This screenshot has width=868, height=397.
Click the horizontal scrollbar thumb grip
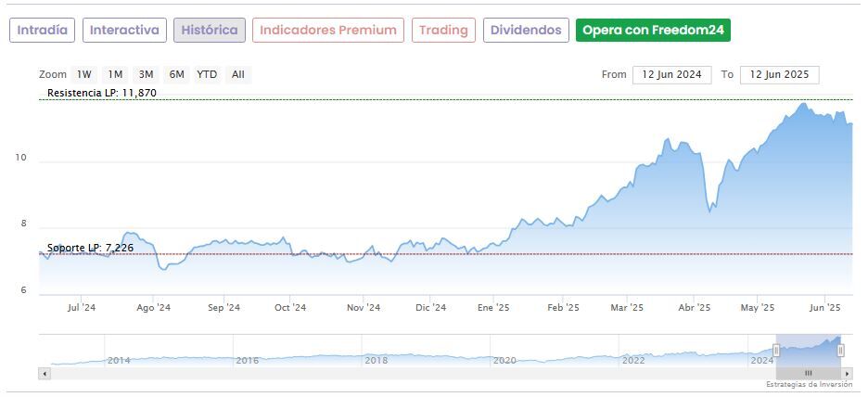[x=808, y=373]
